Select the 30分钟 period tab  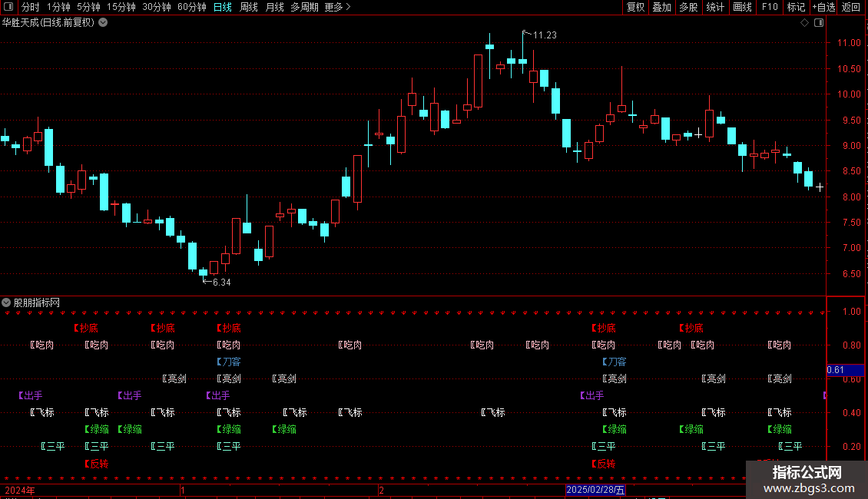(157, 7)
